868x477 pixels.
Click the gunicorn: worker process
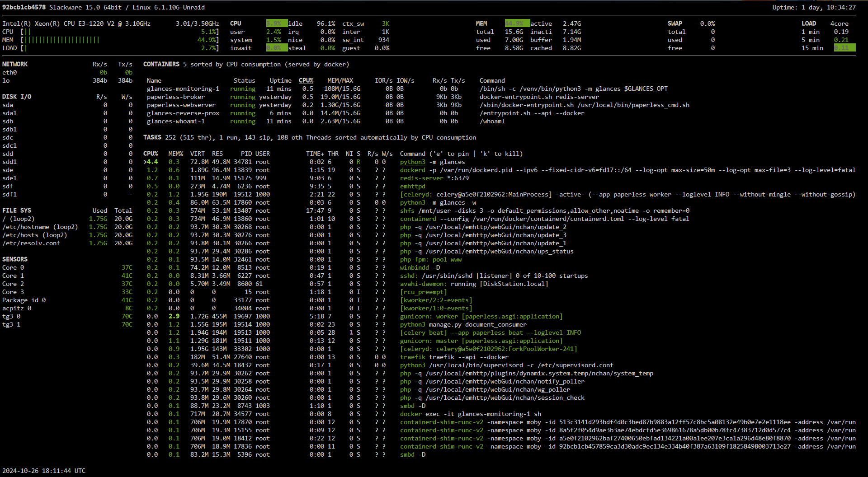(x=481, y=316)
